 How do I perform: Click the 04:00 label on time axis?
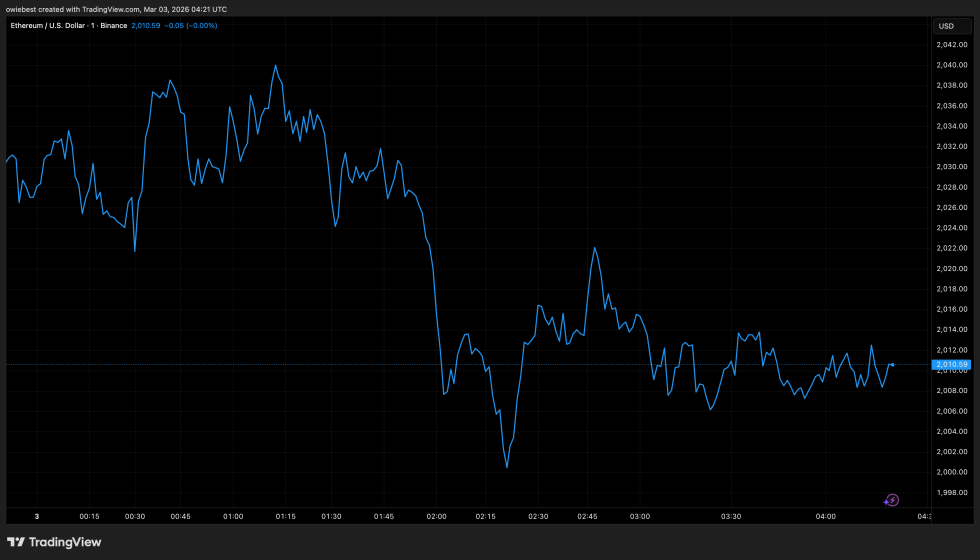[825, 516]
